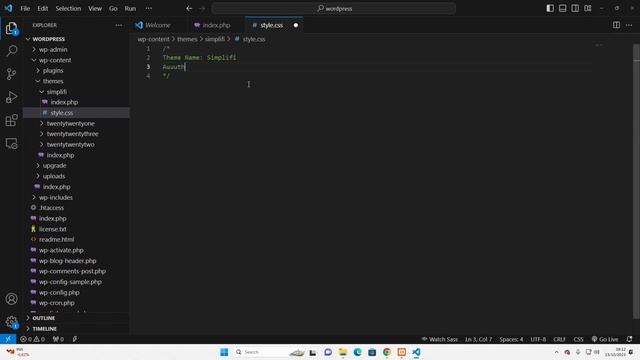The width and height of the screenshot is (640, 360).
Task: Click the Explorer more actions ellipsis
Action: tap(118, 25)
